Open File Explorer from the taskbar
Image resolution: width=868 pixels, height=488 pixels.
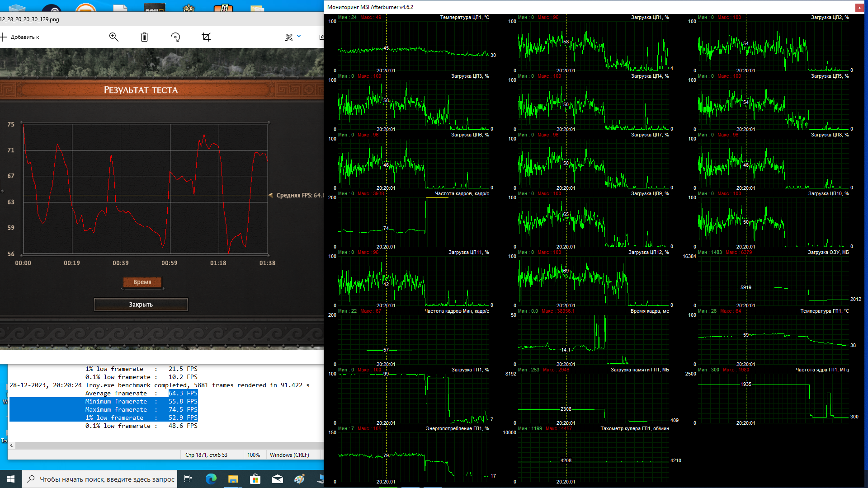(x=233, y=479)
